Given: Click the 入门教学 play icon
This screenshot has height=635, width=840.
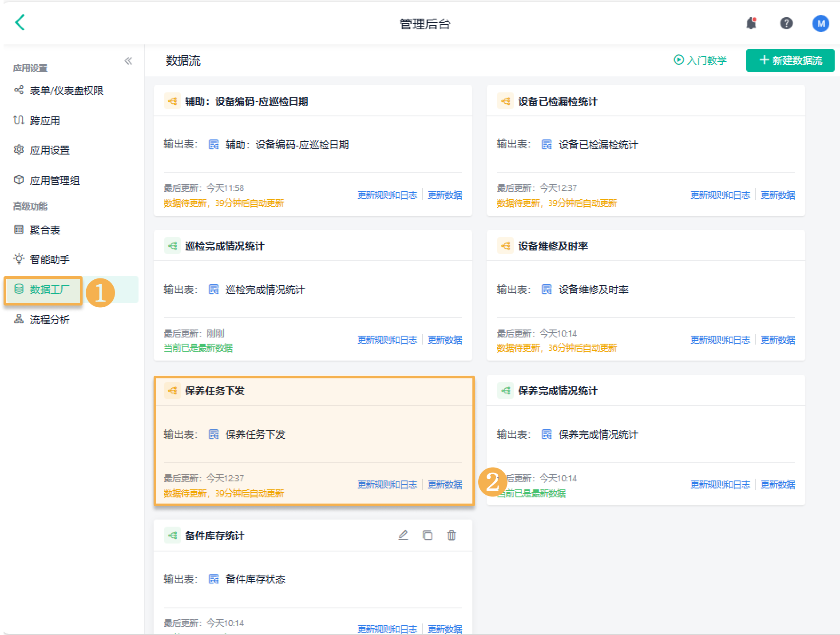Looking at the screenshot, I should click(678, 60).
